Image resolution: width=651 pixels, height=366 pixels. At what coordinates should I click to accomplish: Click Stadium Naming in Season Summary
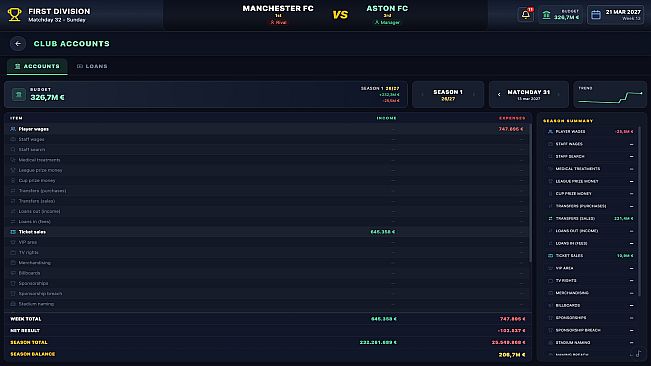tap(573, 343)
